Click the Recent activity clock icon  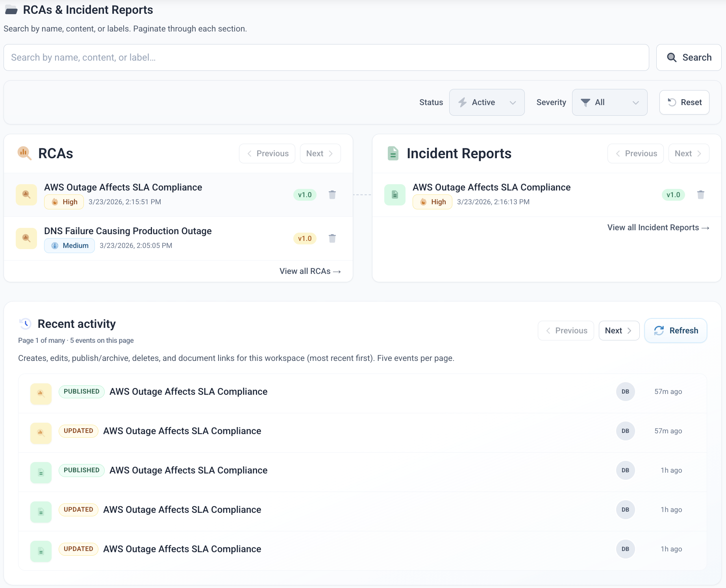tap(25, 324)
